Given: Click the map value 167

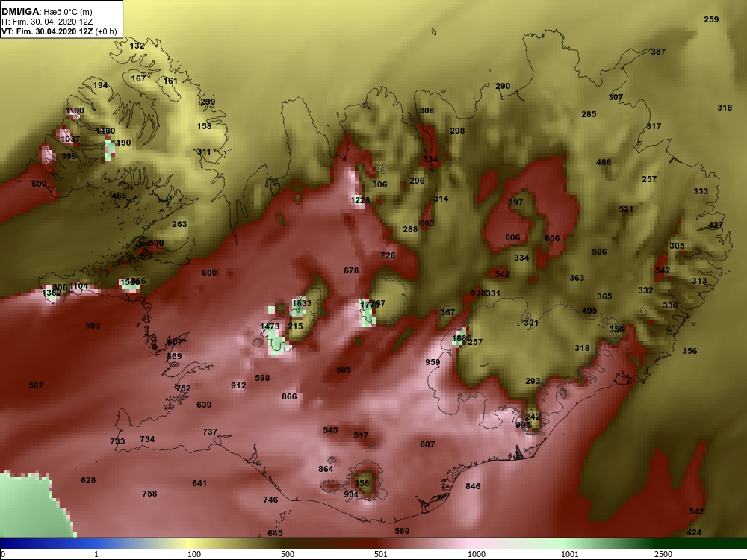Looking at the screenshot, I should pos(138,78).
